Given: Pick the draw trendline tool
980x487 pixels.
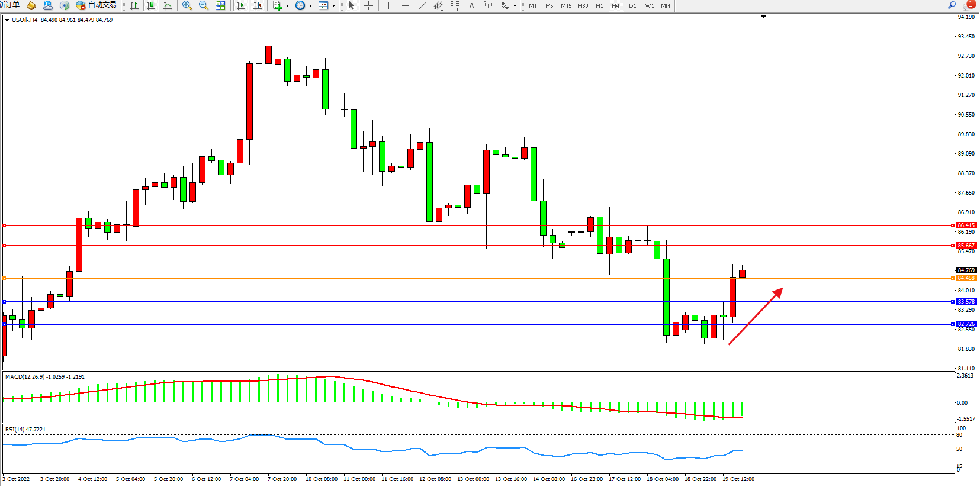Looking at the screenshot, I should tap(422, 5).
